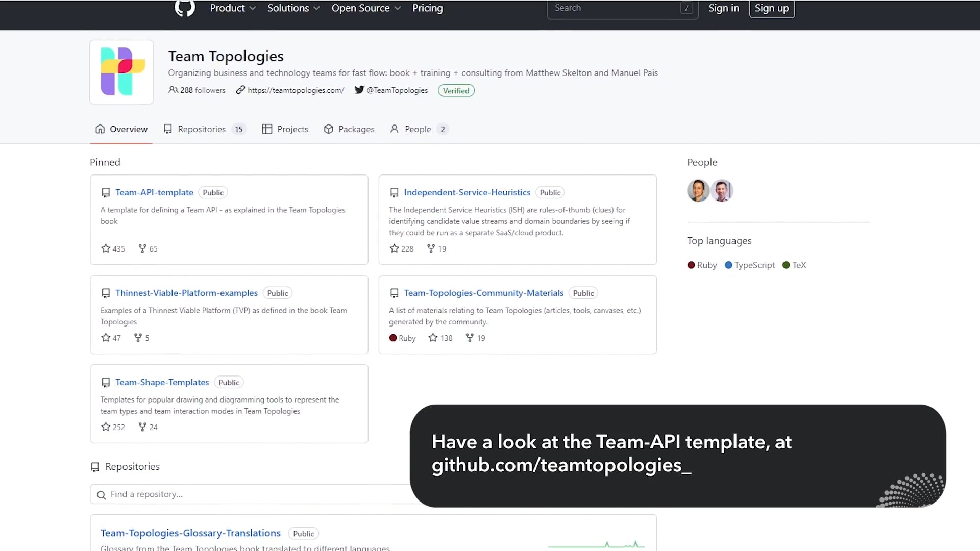This screenshot has height=551, width=980.
Task: View 47 stars on Thinnest-Viable-Platform-examples
Action: (x=111, y=338)
